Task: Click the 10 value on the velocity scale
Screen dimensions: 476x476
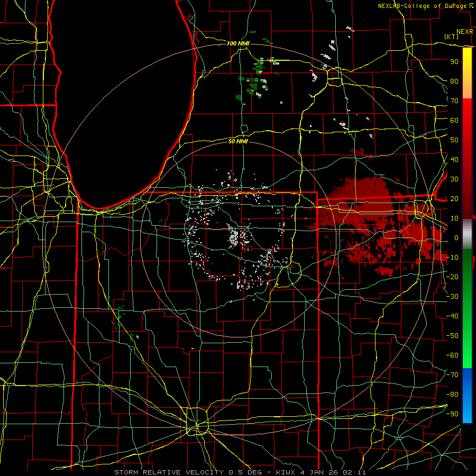Action: point(454,218)
